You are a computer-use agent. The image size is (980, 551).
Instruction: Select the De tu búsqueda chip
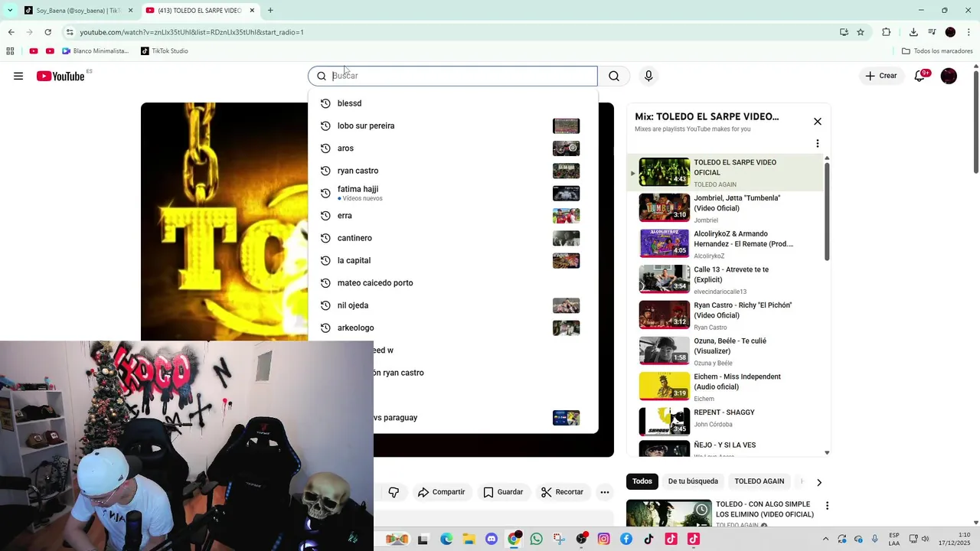tap(693, 481)
